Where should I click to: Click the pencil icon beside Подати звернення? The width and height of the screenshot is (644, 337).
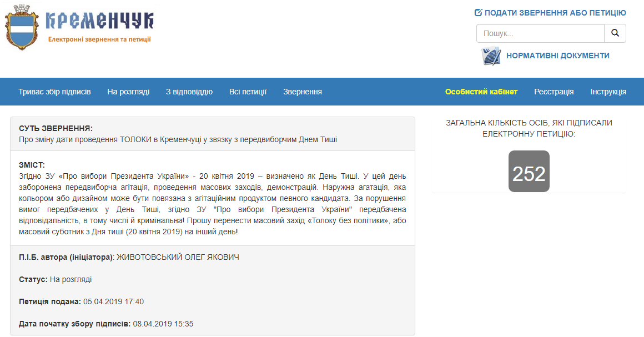[478, 13]
